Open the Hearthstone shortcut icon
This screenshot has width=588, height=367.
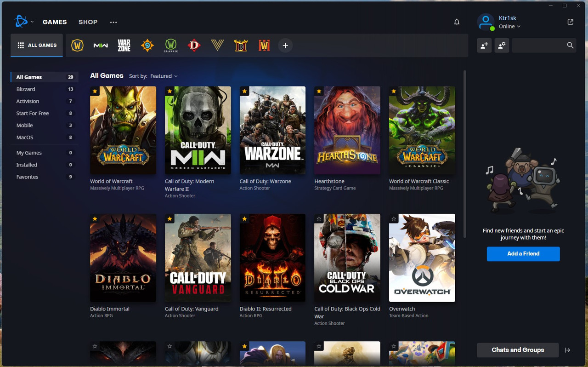click(147, 45)
